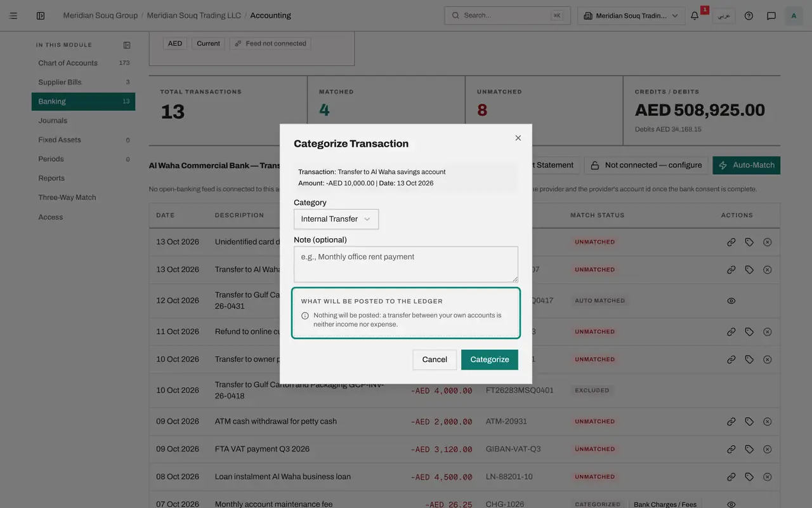Match link icon for Transfer to owner row
The width and height of the screenshot is (812, 508).
(731, 359)
